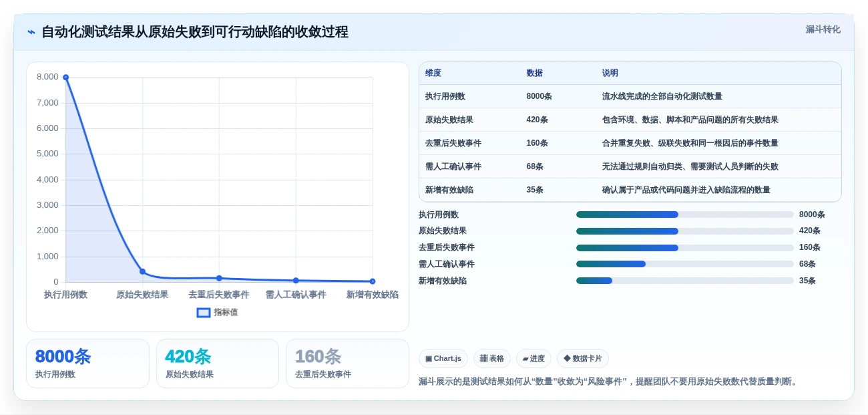This screenshot has width=868, height=415.
Task: Click the 8000条 执行用例数 data card
Action: [x=87, y=364]
